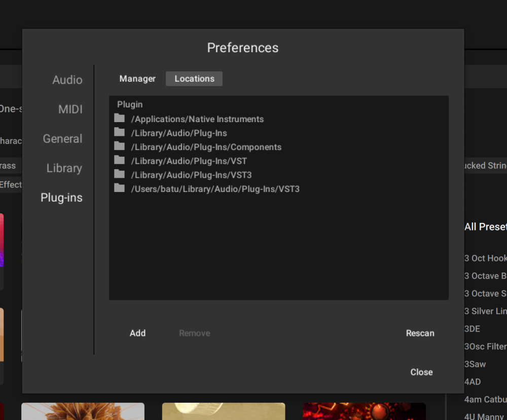Click folder icon for /Library/Audio/Plug-Ins/VST
The height and width of the screenshot is (420, 507).
(x=119, y=160)
